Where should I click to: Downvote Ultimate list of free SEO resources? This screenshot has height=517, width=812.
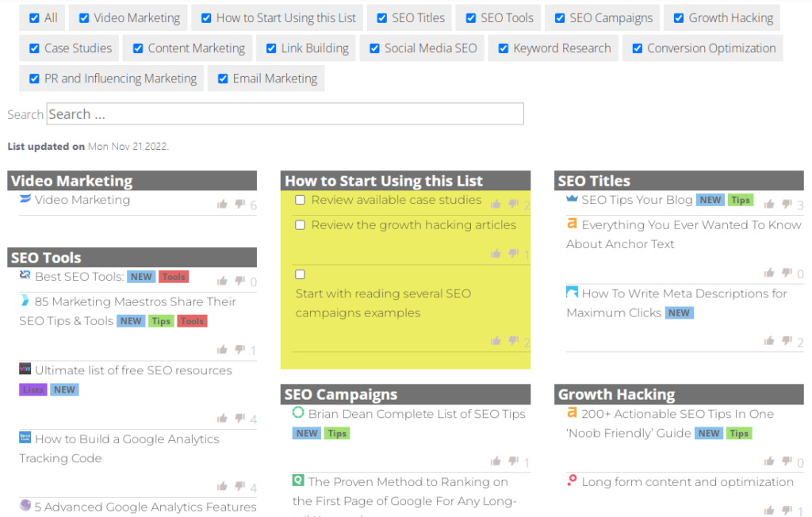click(239, 419)
